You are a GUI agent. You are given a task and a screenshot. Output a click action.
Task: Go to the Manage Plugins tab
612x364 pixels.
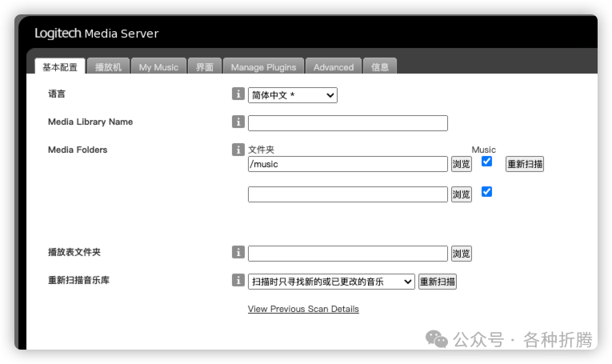263,66
